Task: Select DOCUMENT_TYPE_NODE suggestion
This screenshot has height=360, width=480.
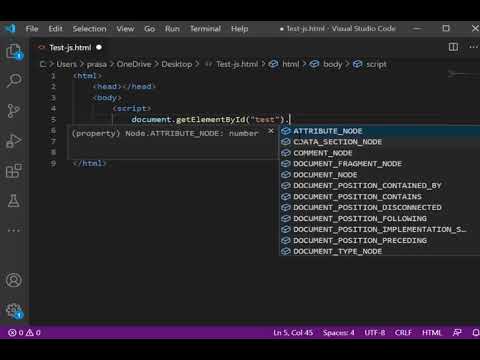Action: click(x=379, y=251)
